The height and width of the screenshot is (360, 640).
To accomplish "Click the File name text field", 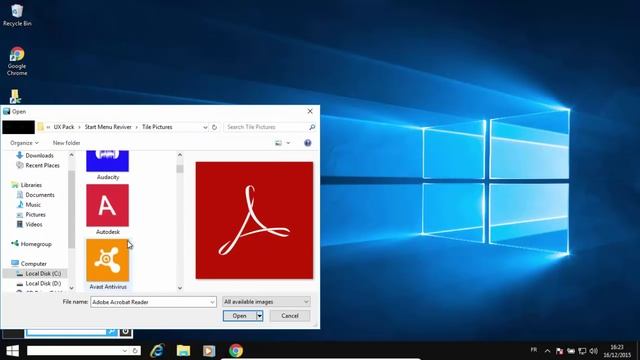I will click(150, 302).
